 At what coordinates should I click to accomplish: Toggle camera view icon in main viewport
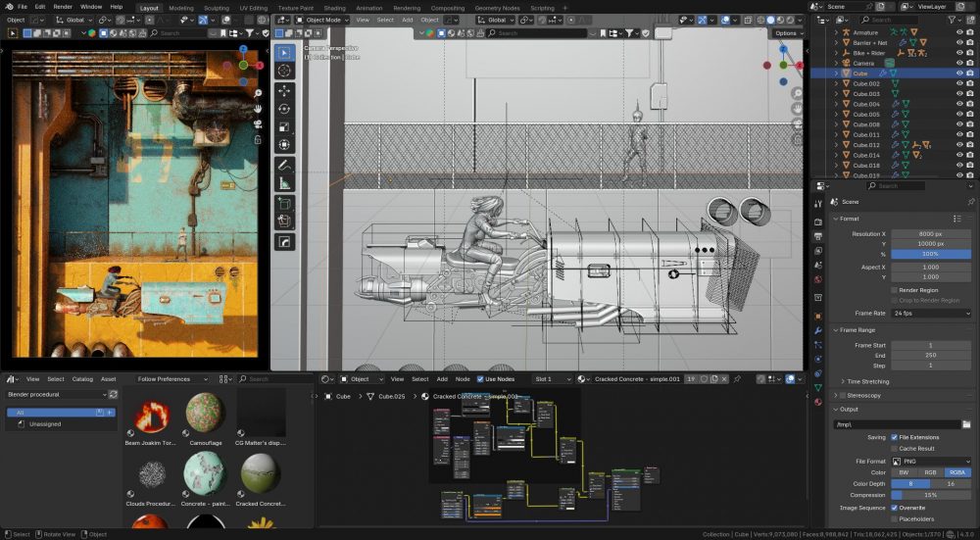pos(797,124)
